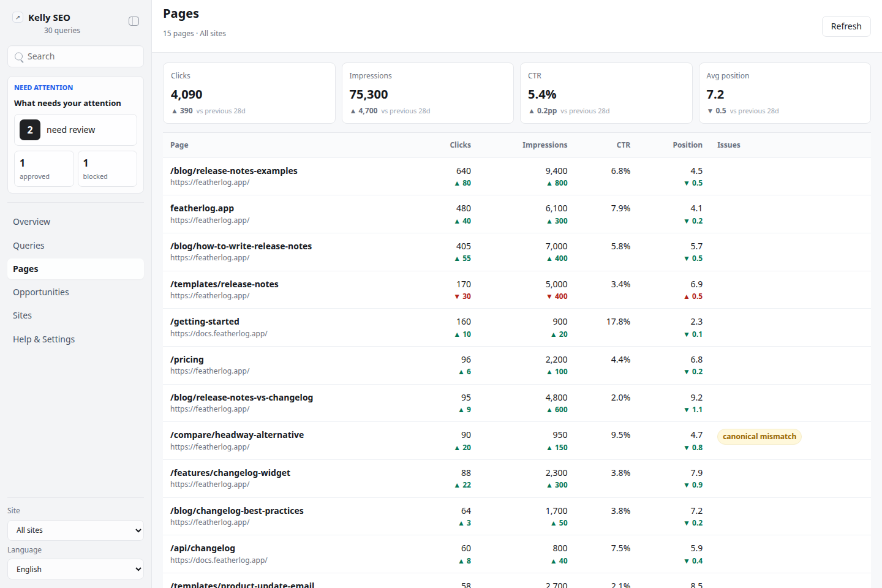This screenshot has height=588, width=882.
Task: Sort by Impressions column header
Action: (545, 145)
